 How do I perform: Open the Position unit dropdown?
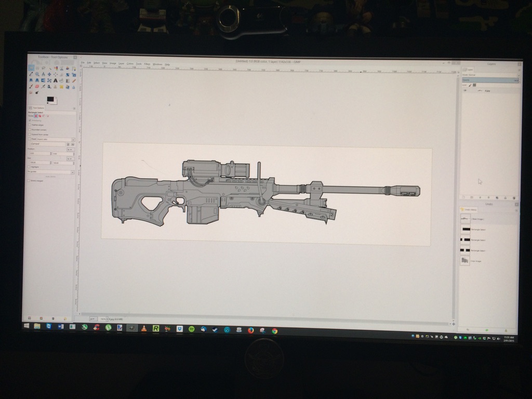[70, 149]
